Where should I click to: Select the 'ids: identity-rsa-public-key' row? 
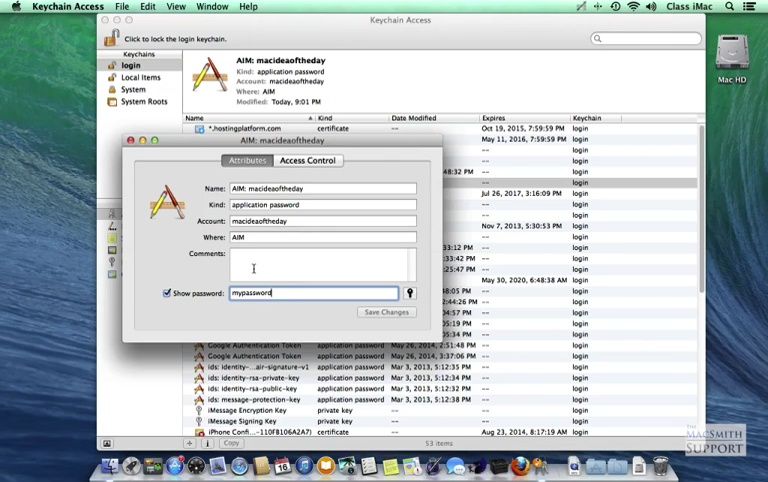tap(441, 388)
